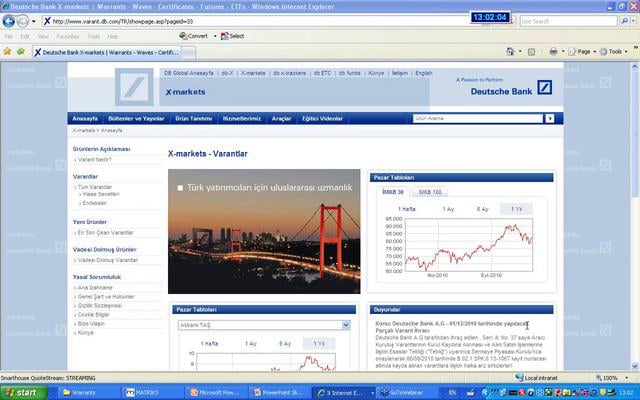Click the product search go arrow button
The height and width of the screenshot is (400, 640).
[550, 118]
